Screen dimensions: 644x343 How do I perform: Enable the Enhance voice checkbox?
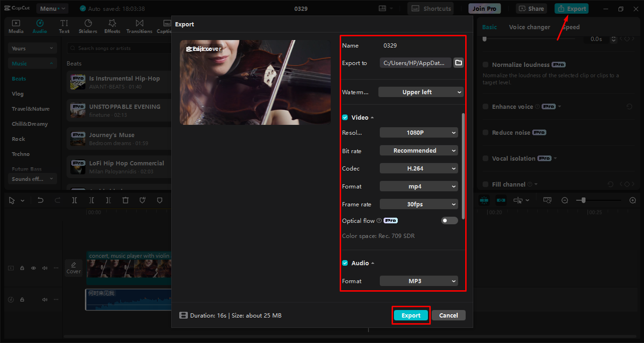485,106
